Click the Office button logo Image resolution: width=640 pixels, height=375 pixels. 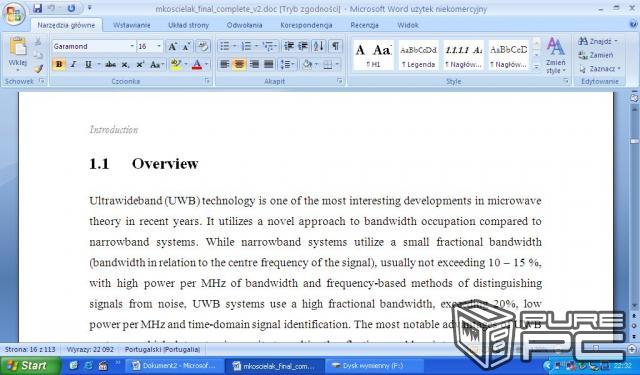tap(14, 14)
